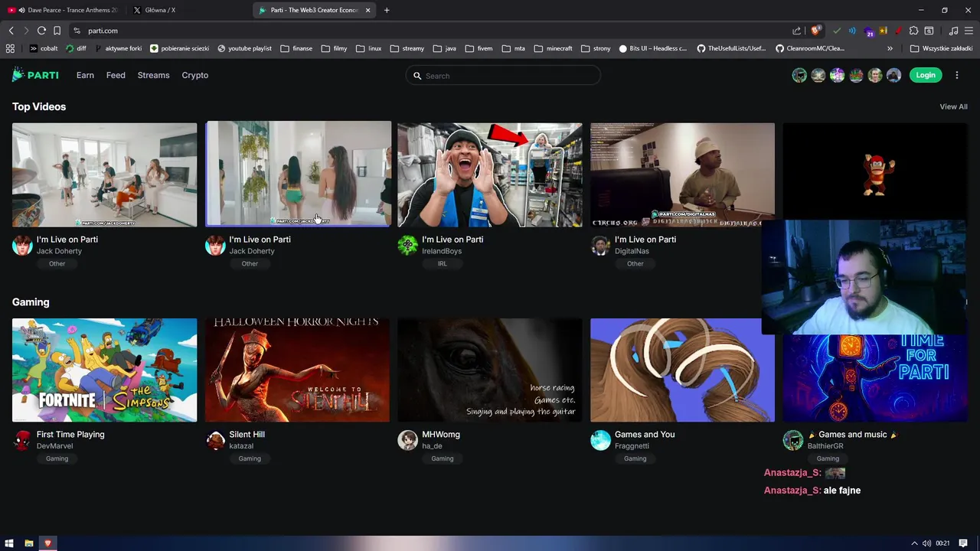Click DigitalNas channel avatar
980x551 pixels.
pyautogui.click(x=600, y=245)
